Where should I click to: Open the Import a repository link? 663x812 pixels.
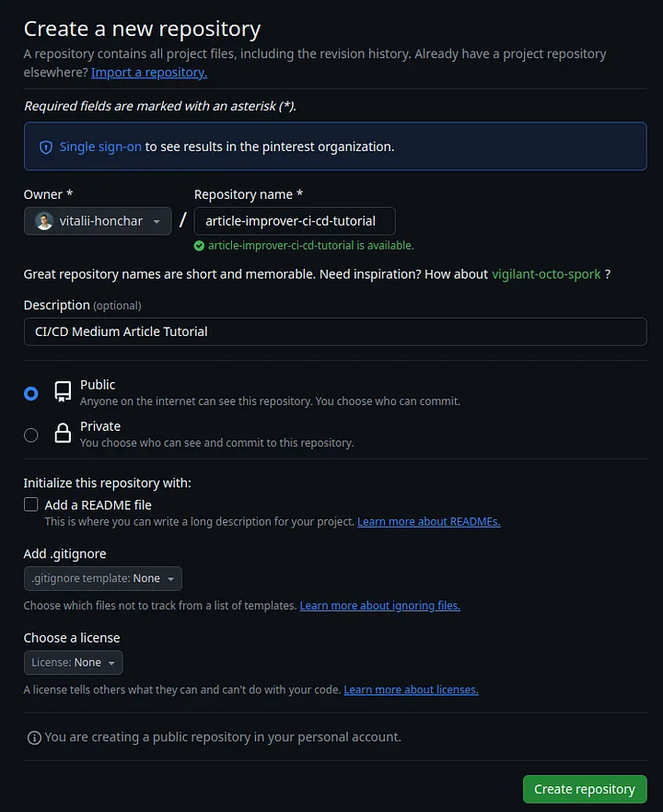pos(148,72)
